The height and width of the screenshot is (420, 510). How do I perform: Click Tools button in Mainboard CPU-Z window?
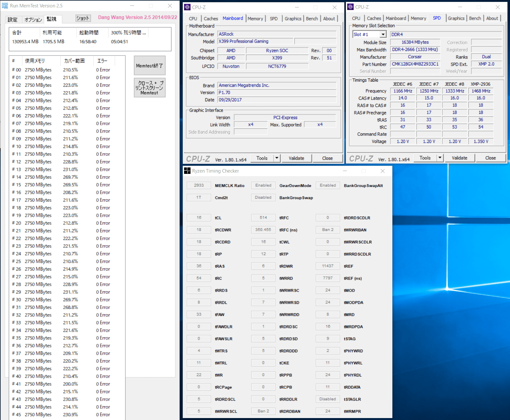tap(262, 158)
